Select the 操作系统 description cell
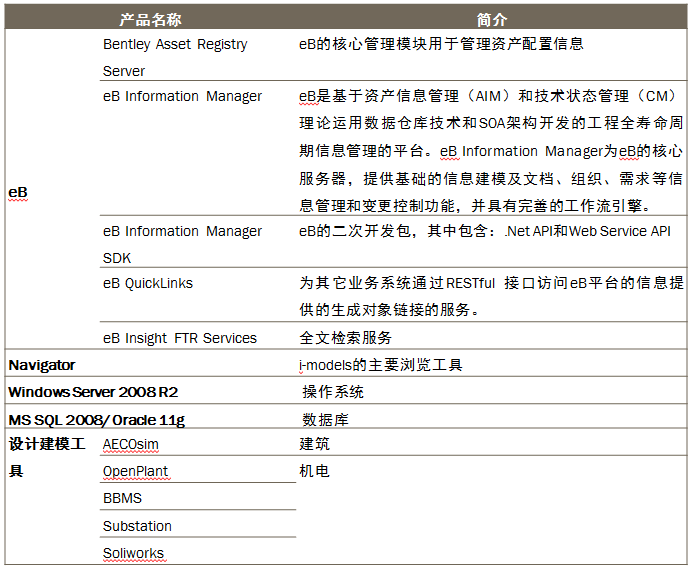693x568 pixels. [x=333, y=392]
